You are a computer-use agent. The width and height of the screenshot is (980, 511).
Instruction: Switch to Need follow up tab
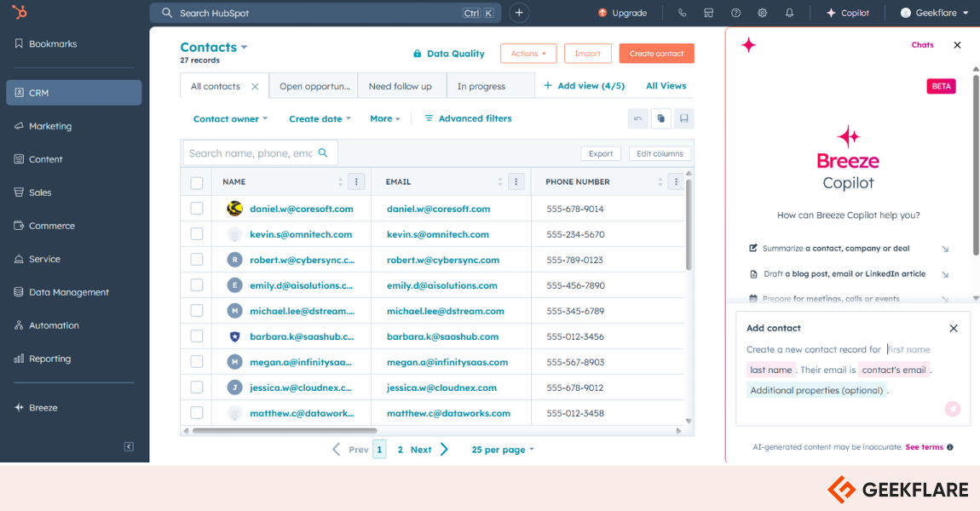(402, 86)
